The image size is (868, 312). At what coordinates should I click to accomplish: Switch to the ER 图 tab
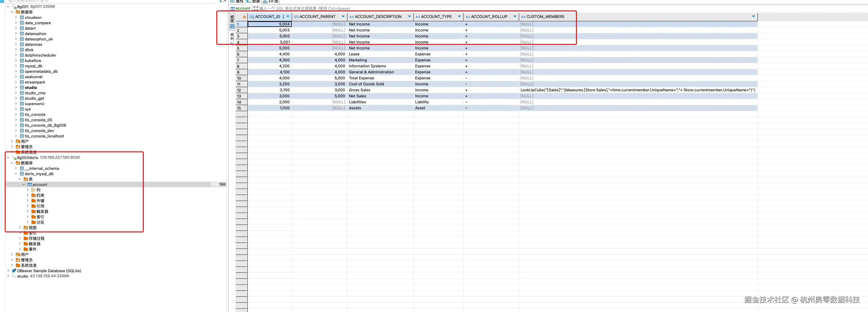click(x=270, y=2)
